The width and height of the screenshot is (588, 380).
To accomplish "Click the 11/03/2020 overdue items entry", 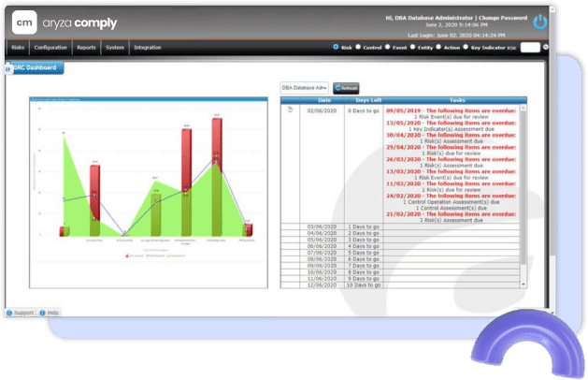I will coord(452,183).
